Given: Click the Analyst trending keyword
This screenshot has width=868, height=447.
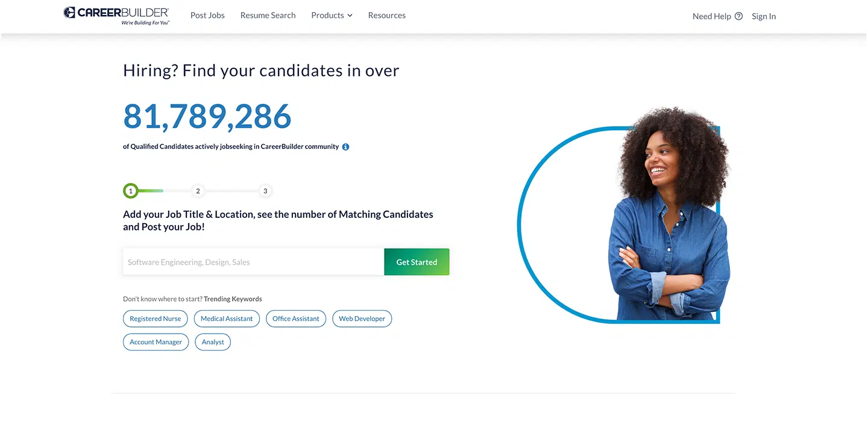Looking at the screenshot, I should tap(213, 342).
